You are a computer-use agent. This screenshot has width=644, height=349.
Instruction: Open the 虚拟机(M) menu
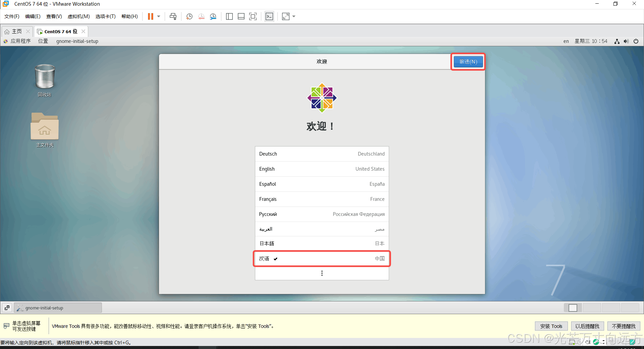(x=79, y=16)
